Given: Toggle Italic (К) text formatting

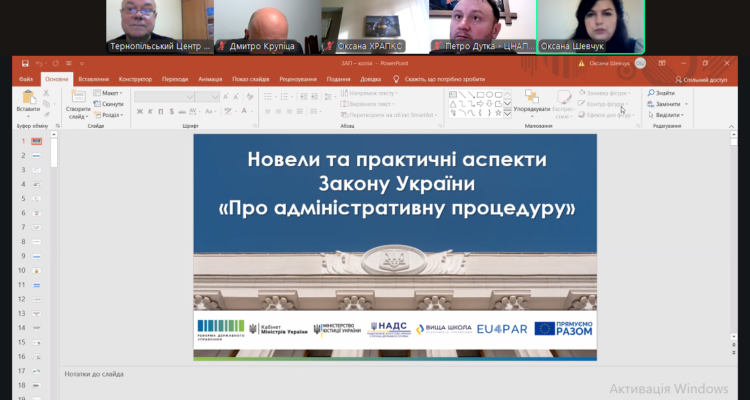Looking at the screenshot, I should point(150,112).
